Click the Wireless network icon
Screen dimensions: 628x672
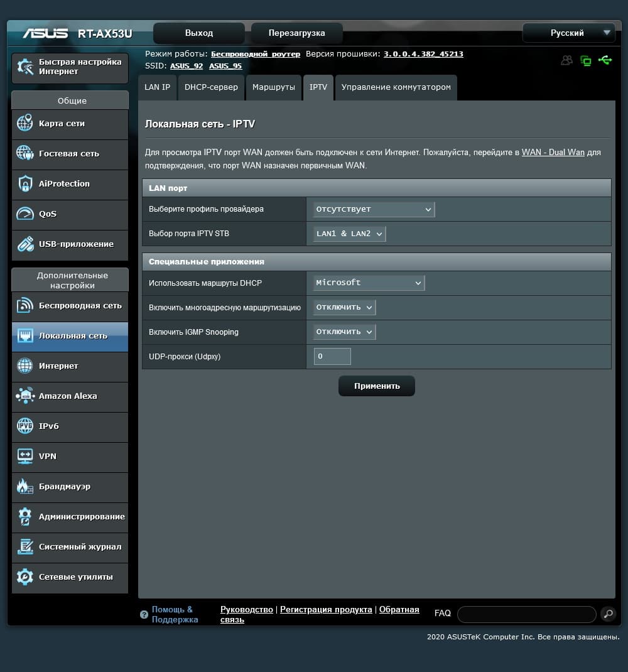point(25,305)
